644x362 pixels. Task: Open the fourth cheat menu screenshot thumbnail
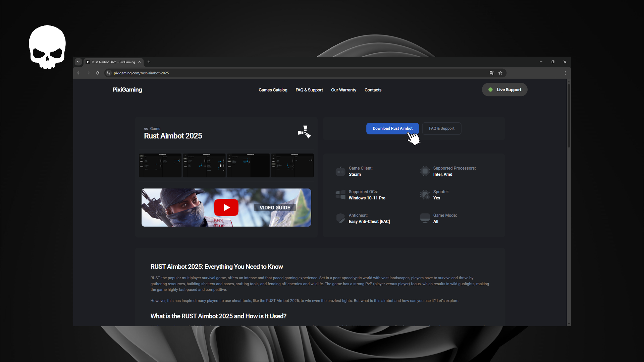point(292,166)
